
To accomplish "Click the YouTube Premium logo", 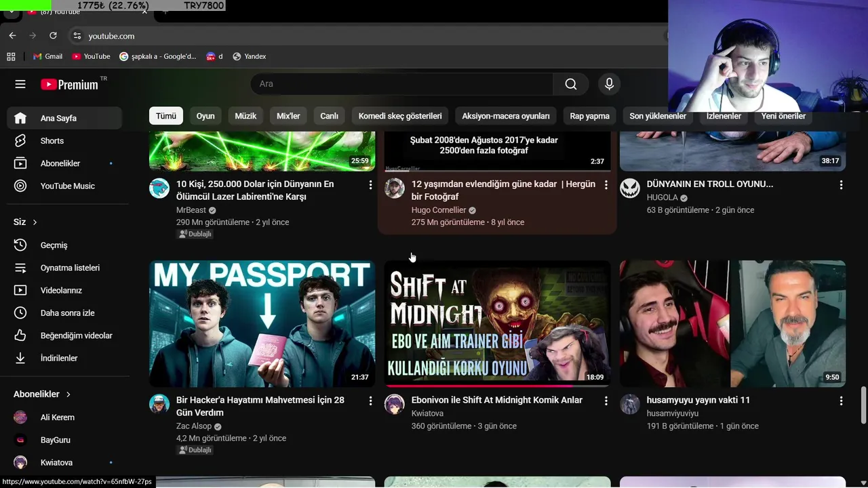I will pos(69,85).
